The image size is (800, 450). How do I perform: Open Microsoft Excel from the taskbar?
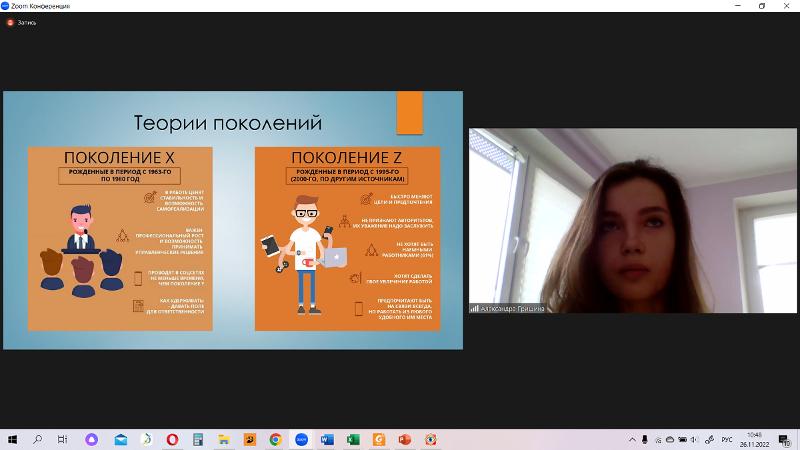353,439
